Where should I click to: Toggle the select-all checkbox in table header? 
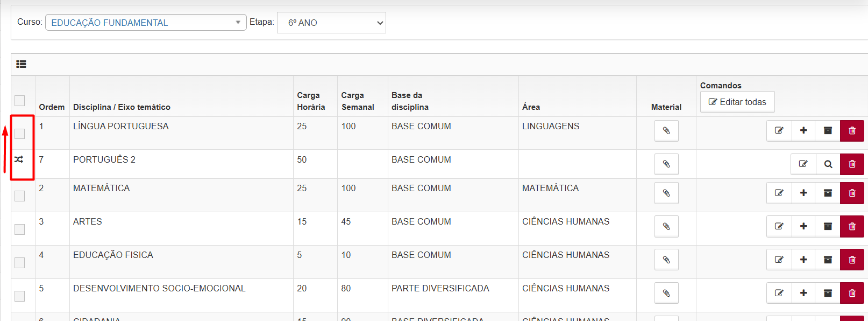coord(20,101)
